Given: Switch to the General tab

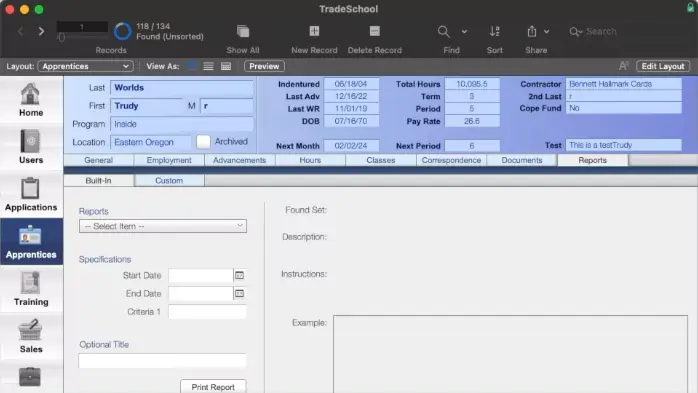Looking at the screenshot, I should 98,160.
